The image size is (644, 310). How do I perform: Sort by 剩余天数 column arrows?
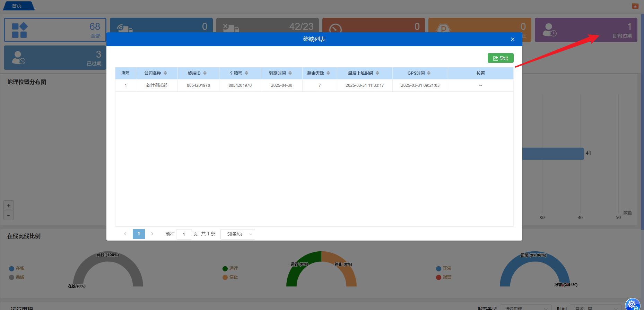pos(328,73)
